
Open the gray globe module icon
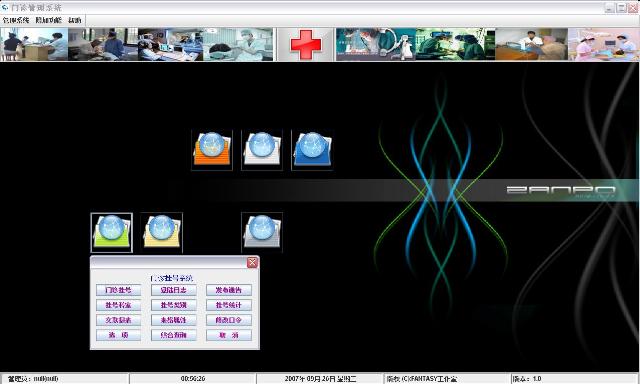(x=262, y=233)
